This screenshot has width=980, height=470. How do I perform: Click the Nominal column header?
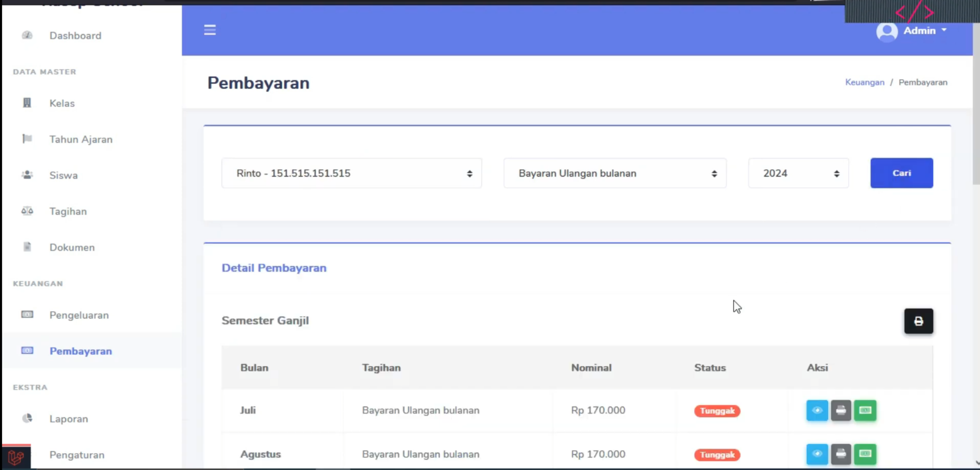pos(591,368)
